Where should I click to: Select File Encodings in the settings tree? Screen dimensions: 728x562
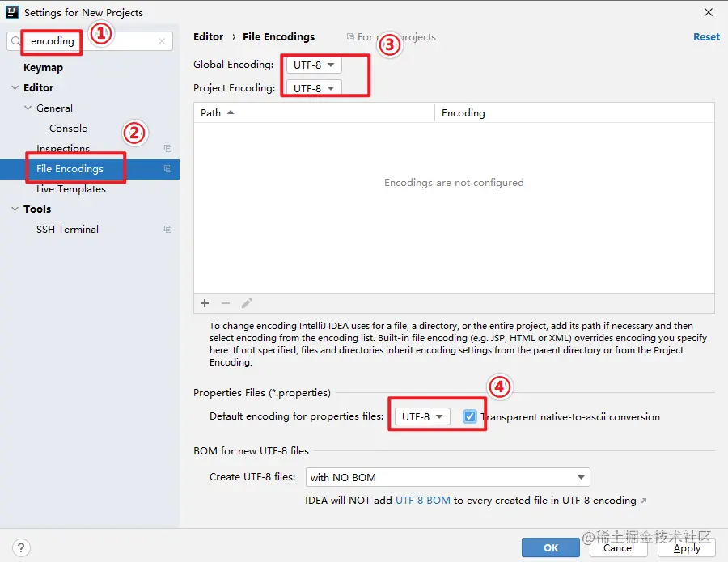[x=70, y=169]
